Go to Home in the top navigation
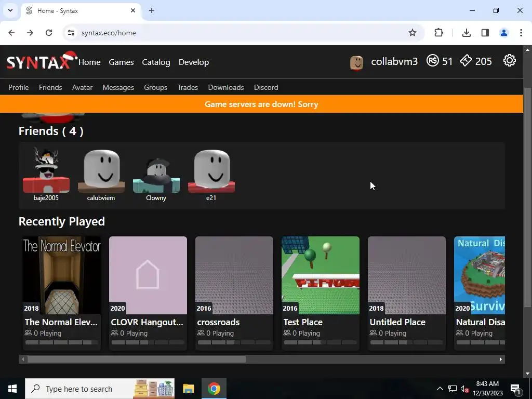 click(x=89, y=62)
